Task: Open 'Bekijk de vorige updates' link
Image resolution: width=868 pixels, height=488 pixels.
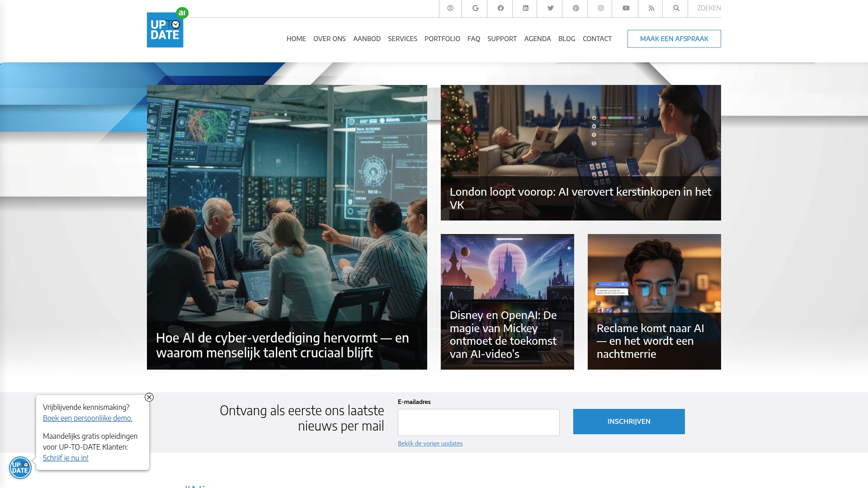Action: [430, 443]
